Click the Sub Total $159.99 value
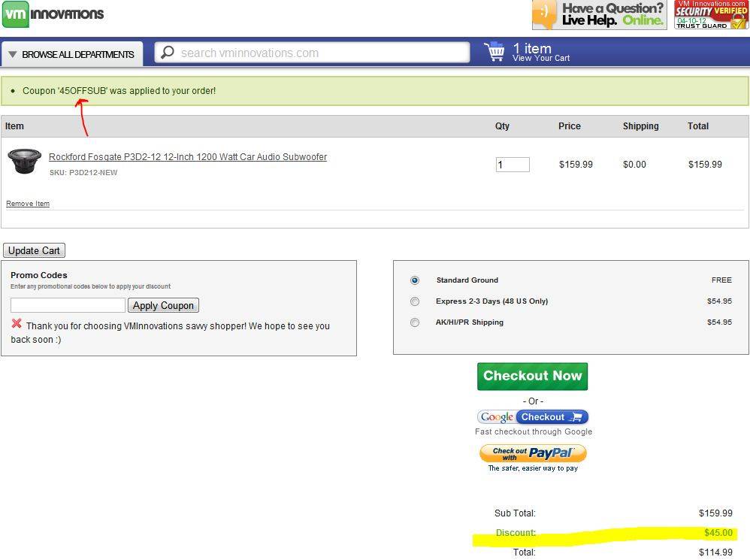The height and width of the screenshot is (560, 750). click(715, 513)
